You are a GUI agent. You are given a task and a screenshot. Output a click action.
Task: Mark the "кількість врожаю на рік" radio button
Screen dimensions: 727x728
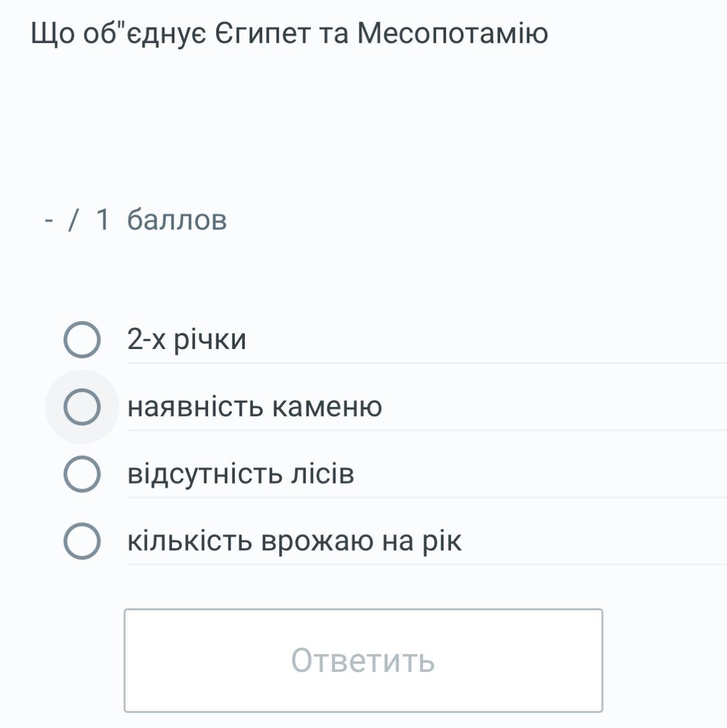point(82,541)
